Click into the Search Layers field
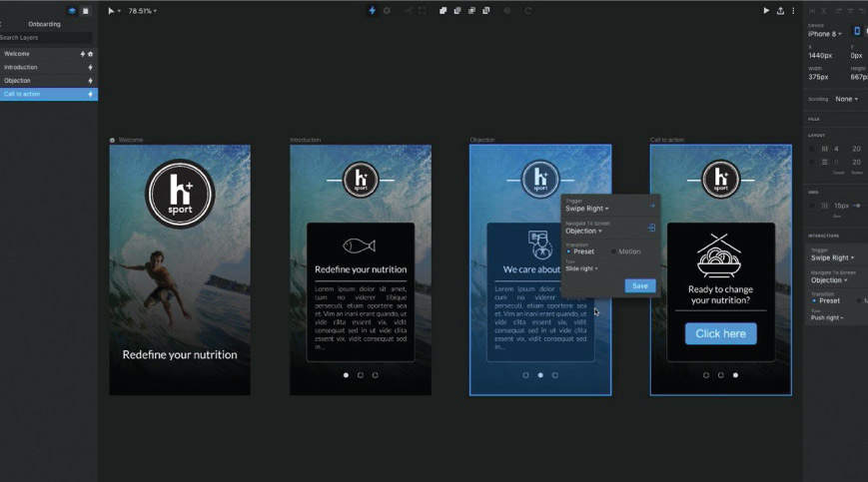The height and width of the screenshot is (482, 868). [46, 38]
